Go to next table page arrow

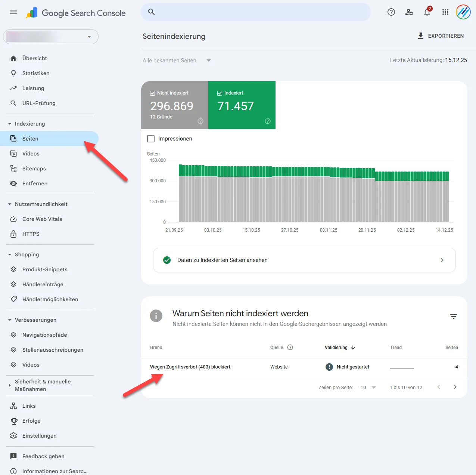(455, 387)
